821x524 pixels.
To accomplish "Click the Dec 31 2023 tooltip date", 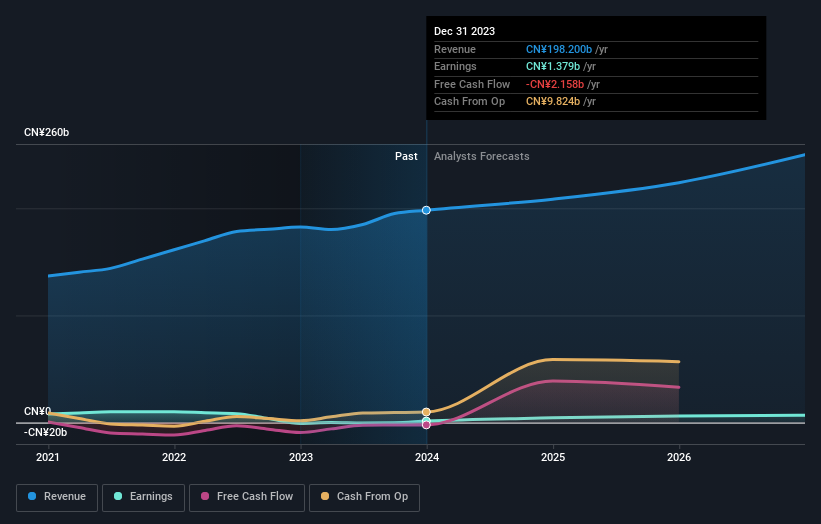I will 464,31.
